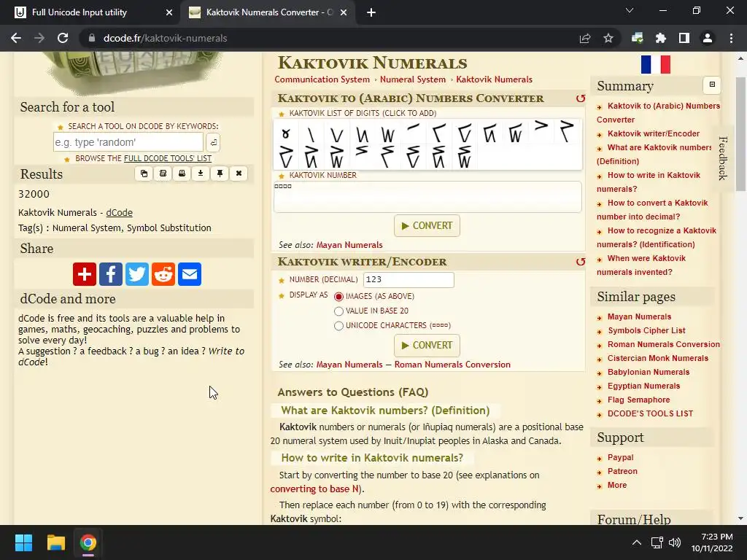The height and width of the screenshot is (560, 747).
Task: Click the address bar URL
Action: 165,38
